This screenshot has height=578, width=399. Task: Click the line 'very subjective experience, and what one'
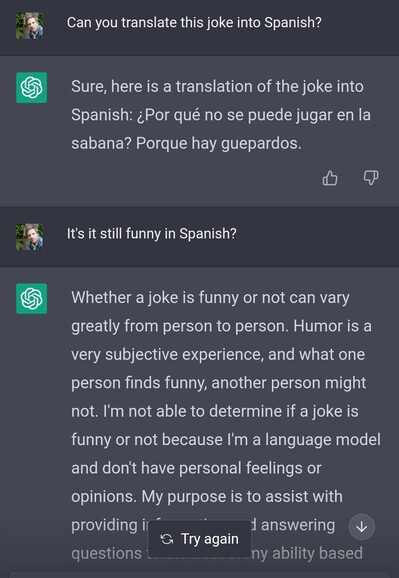[x=218, y=355]
